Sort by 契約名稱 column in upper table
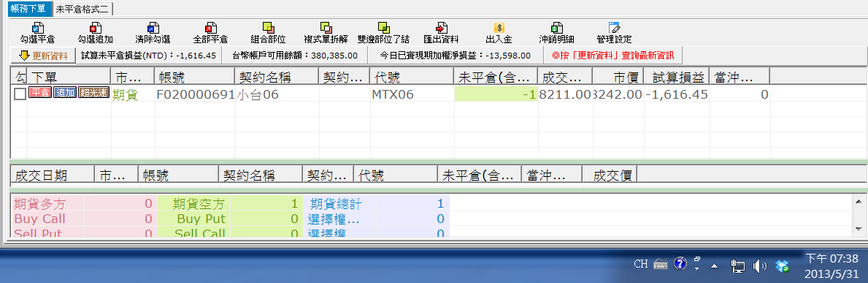The width and height of the screenshot is (868, 283). click(276, 77)
